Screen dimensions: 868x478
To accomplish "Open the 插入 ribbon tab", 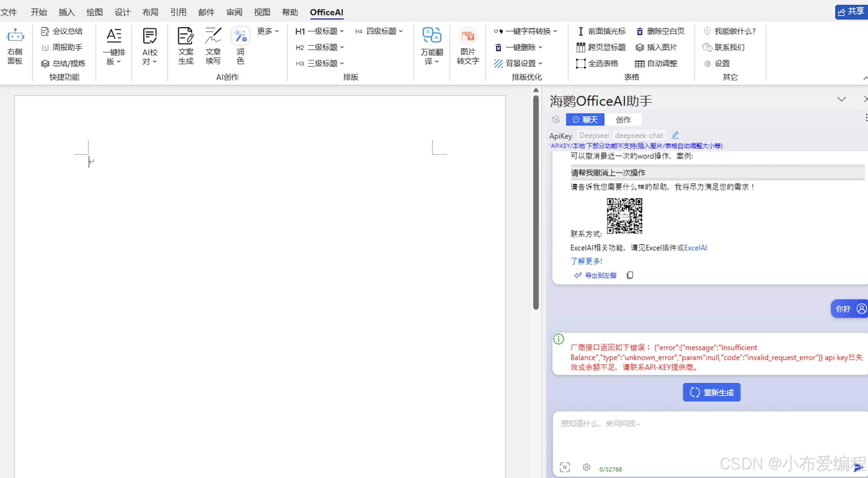I will tap(66, 12).
